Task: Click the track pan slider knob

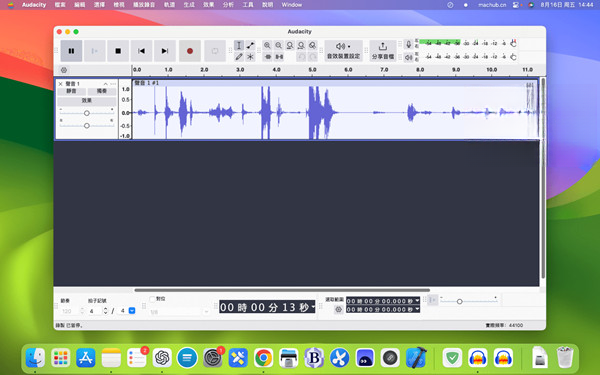Action: tap(87, 126)
